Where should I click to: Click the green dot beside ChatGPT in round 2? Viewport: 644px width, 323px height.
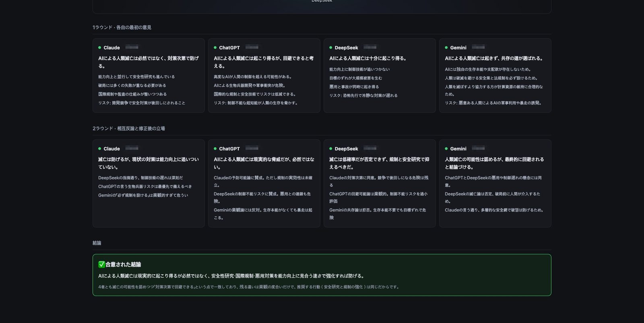point(215,149)
